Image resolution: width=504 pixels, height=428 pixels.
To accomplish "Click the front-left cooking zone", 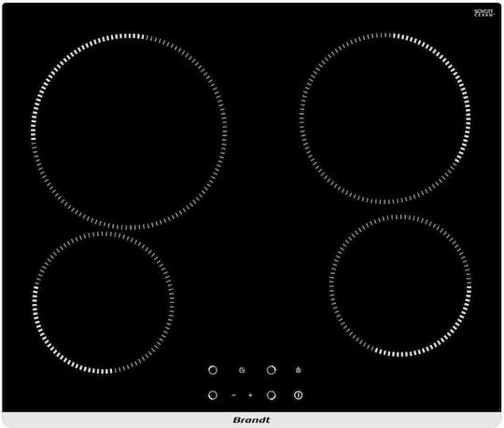I will (x=104, y=302).
